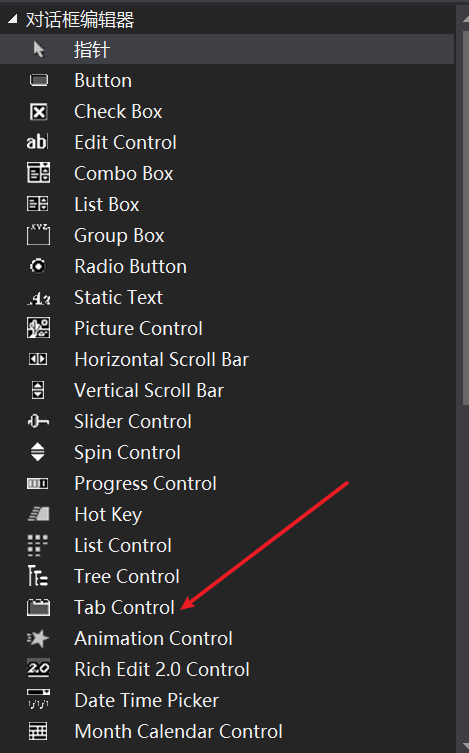Click the Combo Box label
Image resolution: width=469 pixels, height=753 pixels.
click(x=124, y=173)
